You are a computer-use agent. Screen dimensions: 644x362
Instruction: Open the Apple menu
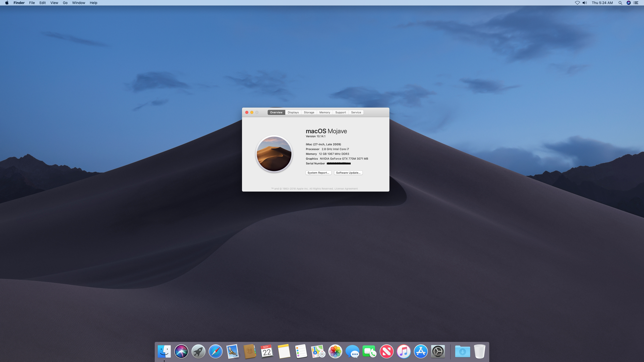(7, 3)
